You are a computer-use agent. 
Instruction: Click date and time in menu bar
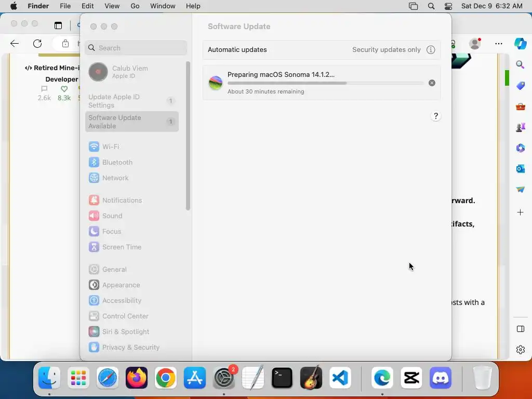pos(491,6)
